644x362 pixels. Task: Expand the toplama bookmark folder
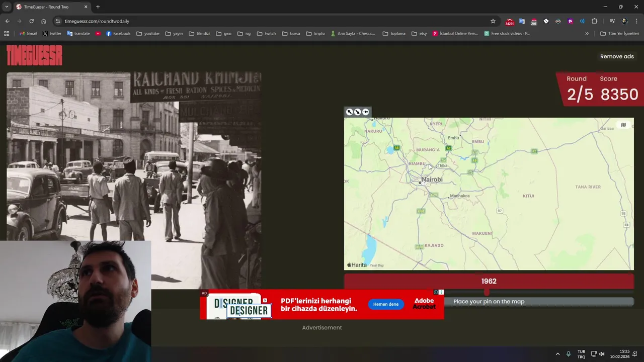coord(394,34)
